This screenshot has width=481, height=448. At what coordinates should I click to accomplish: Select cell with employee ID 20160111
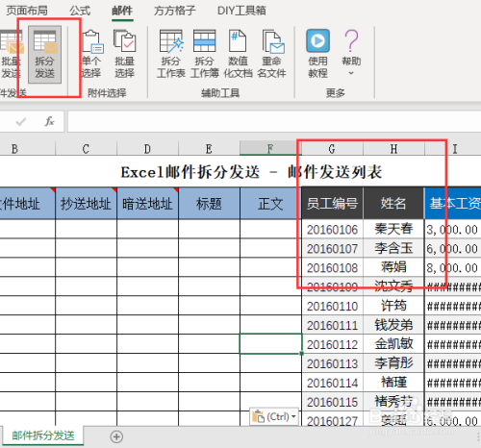pos(332,325)
